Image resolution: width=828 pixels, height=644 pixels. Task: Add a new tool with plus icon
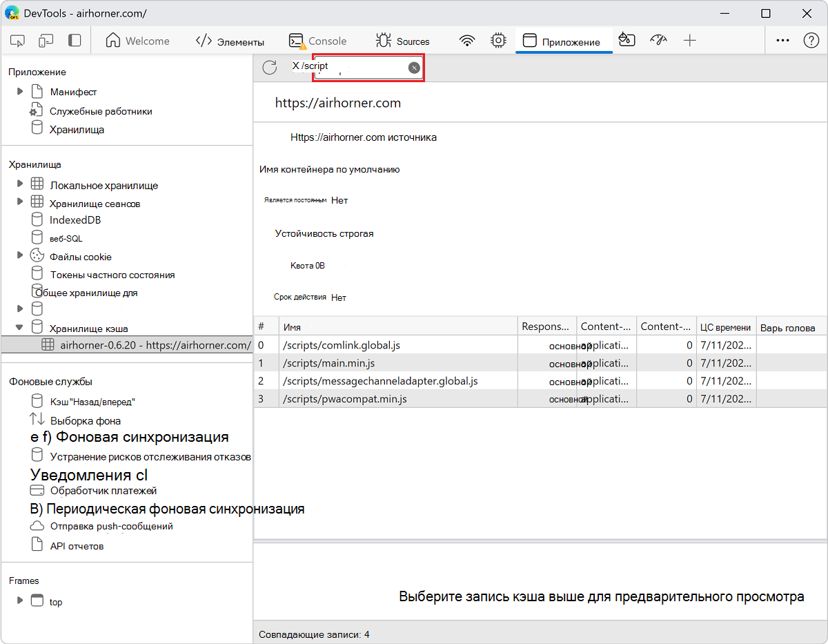point(690,41)
